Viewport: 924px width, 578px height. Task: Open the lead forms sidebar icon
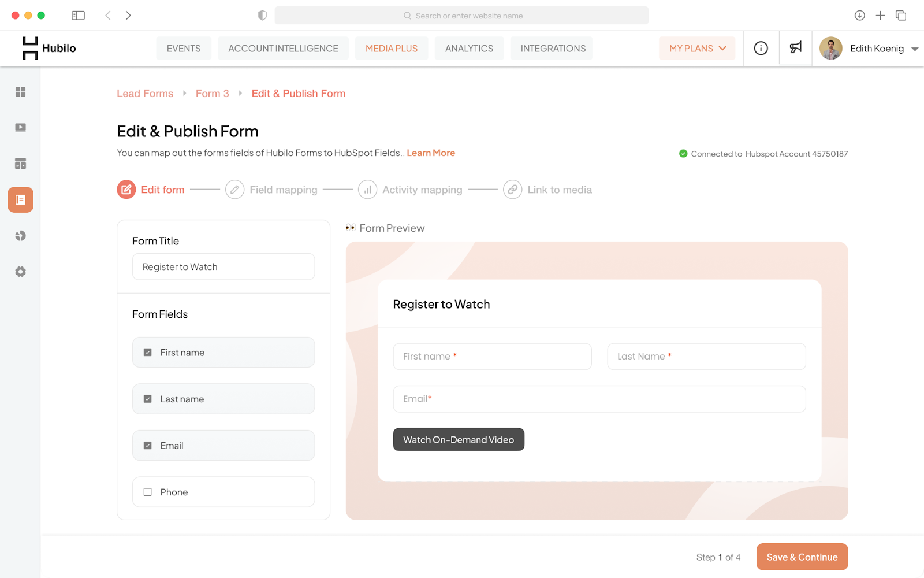coord(20,200)
